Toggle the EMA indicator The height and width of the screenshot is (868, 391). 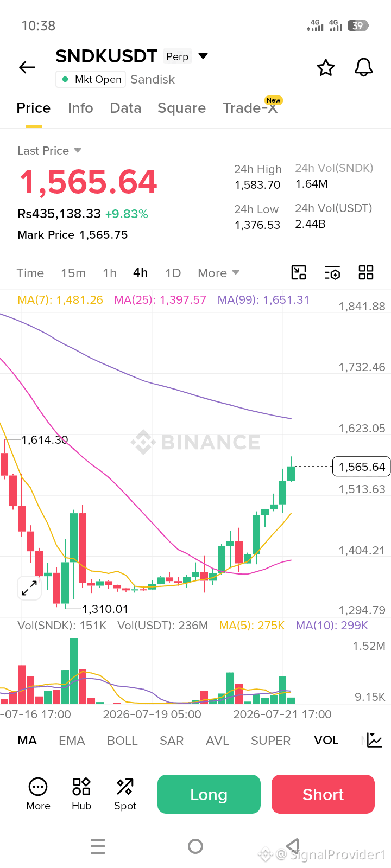point(72,741)
